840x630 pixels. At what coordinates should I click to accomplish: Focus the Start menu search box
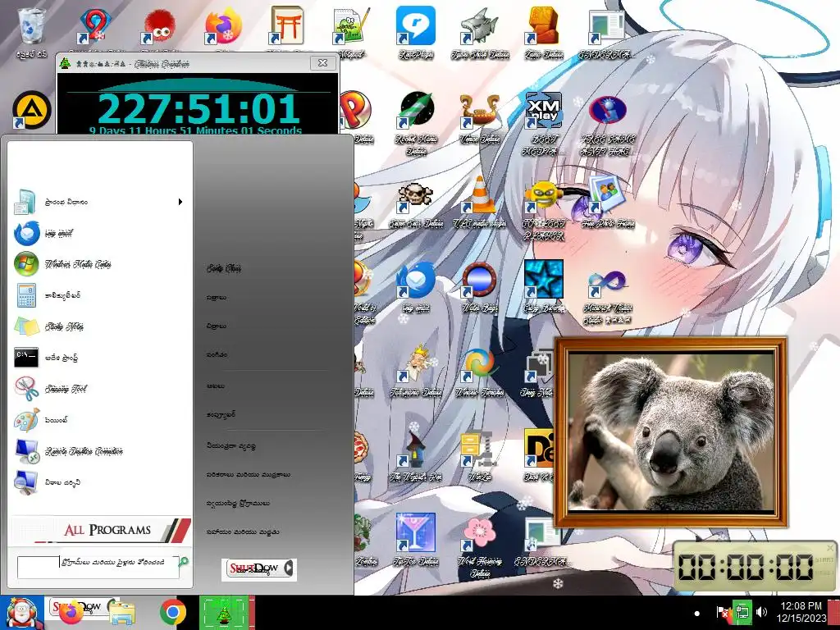pos(98,567)
